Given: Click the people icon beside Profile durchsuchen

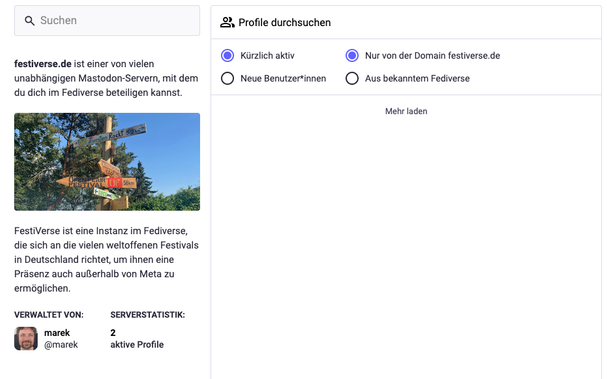Looking at the screenshot, I should [x=227, y=22].
